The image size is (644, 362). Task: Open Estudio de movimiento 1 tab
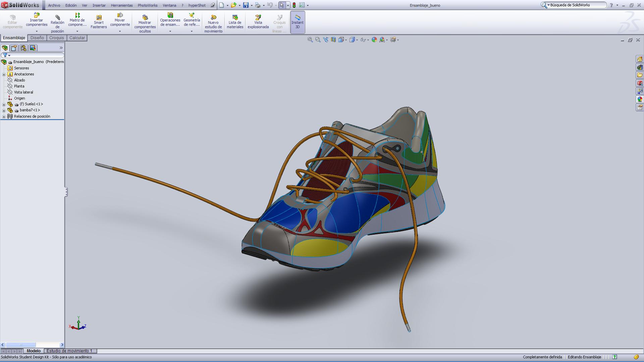coord(69,351)
